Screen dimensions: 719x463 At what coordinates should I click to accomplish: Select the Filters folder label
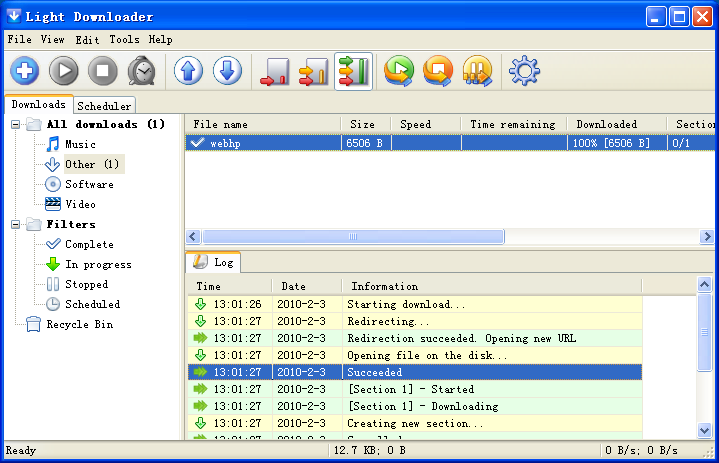71,224
